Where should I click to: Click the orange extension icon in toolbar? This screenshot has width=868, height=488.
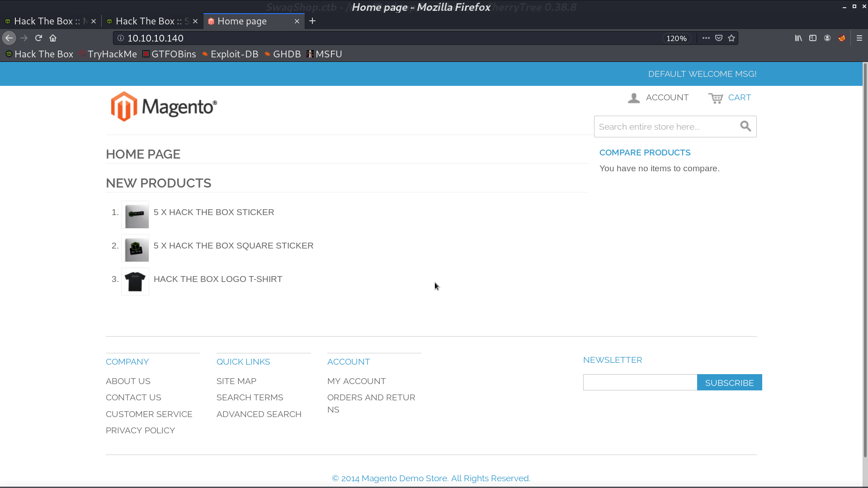click(842, 38)
